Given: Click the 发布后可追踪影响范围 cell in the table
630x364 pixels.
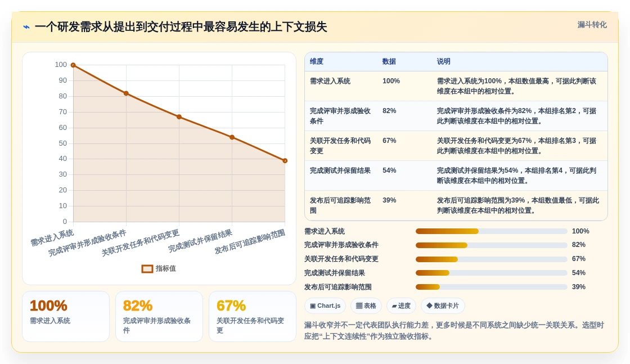Looking at the screenshot, I should (x=340, y=205).
